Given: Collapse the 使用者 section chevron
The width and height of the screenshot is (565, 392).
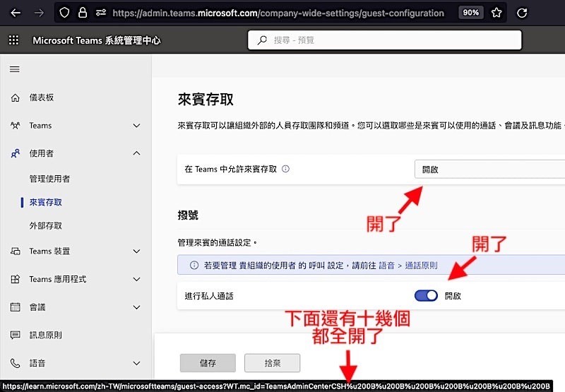Looking at the screenshot, I should tap(136, 153).
